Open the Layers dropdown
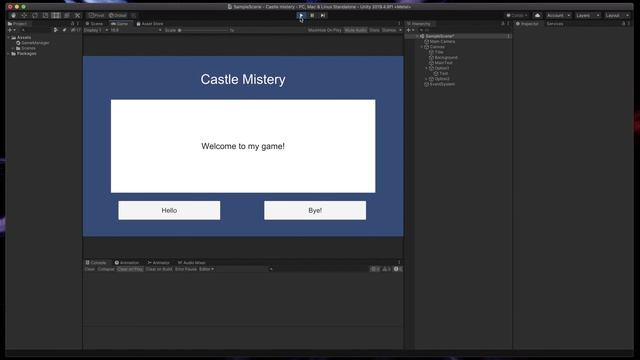The image size is (640, 360). click(588, 16)
